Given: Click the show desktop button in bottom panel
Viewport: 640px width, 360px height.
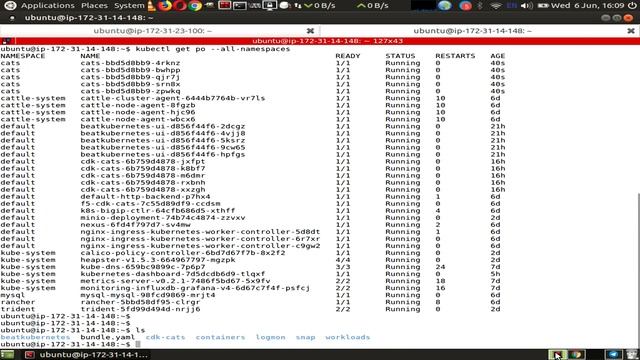Looking at the screenshot, I should 7,354.
